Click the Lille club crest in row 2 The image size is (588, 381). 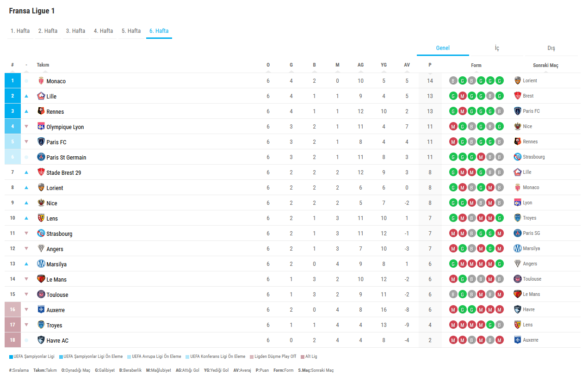41,96
